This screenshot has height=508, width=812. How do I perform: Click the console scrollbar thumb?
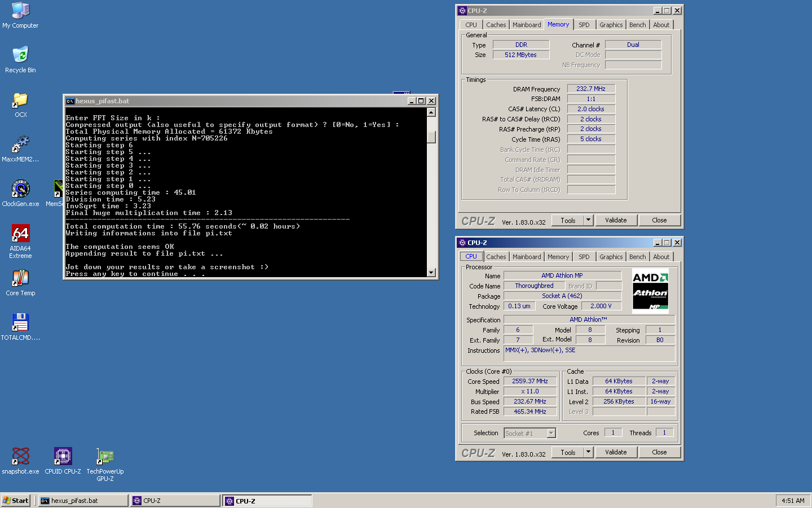pyautogui.click(x=431, y=137)
